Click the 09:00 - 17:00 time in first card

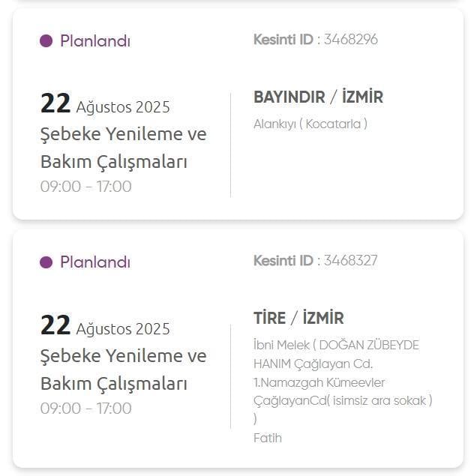[x=85, y=187]
